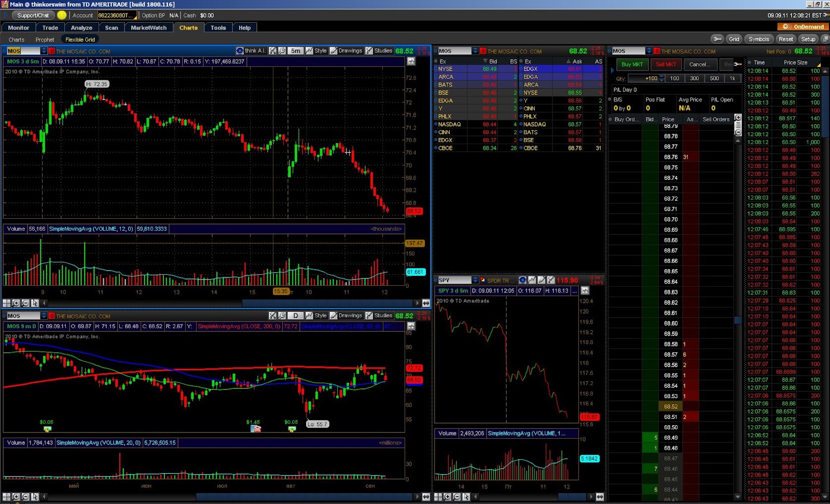Viewport: 830px width, 504px height.
Task: Open think A.I. icon in the SPY chart
Action: click(522, 280)
